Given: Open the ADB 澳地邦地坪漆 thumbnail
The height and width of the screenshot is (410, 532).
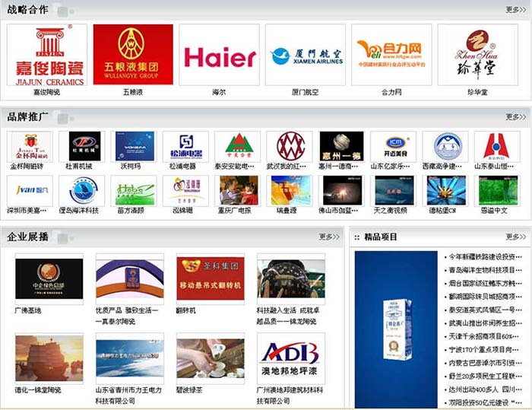Looking at the screenshot, I should 291,358.
